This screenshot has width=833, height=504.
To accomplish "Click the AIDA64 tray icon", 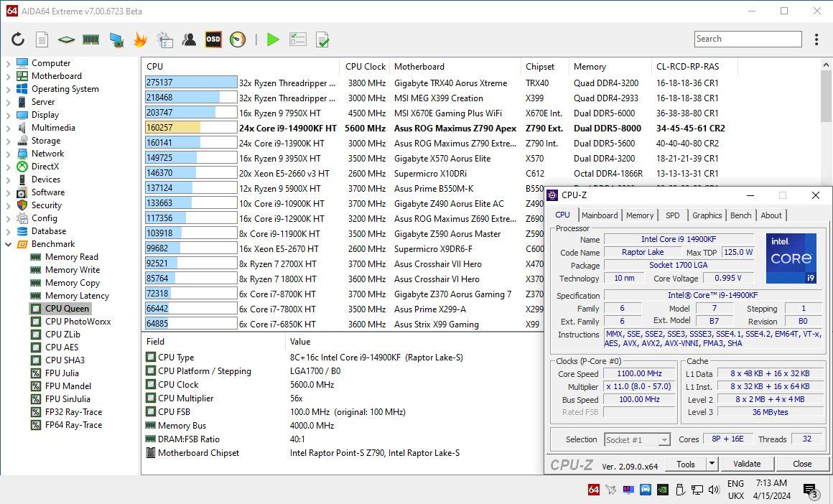I will (x=594, y=490).
